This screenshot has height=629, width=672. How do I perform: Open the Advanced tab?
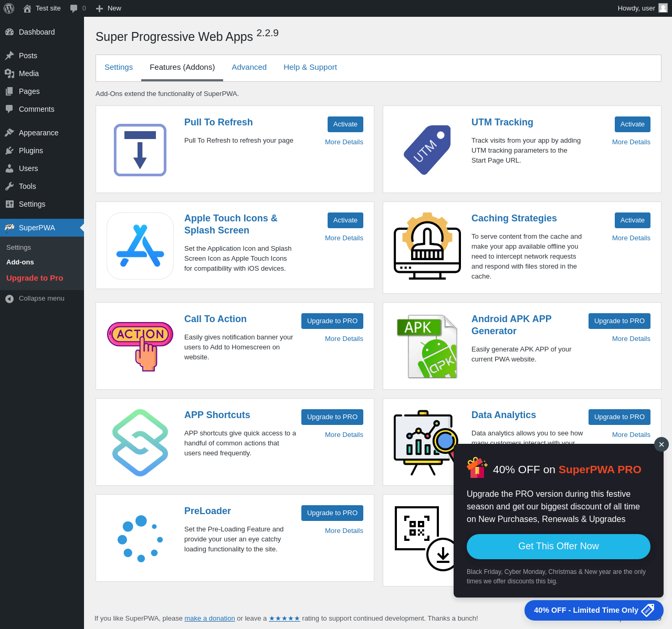pos(249,67)
